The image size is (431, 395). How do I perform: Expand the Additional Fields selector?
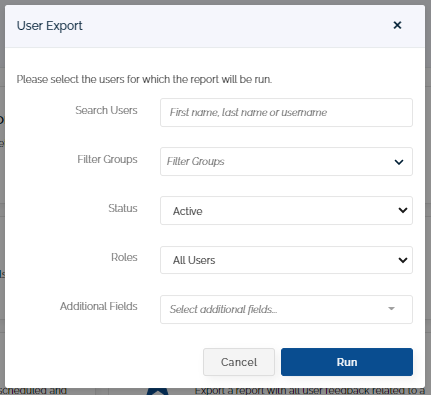coord(286,309)
